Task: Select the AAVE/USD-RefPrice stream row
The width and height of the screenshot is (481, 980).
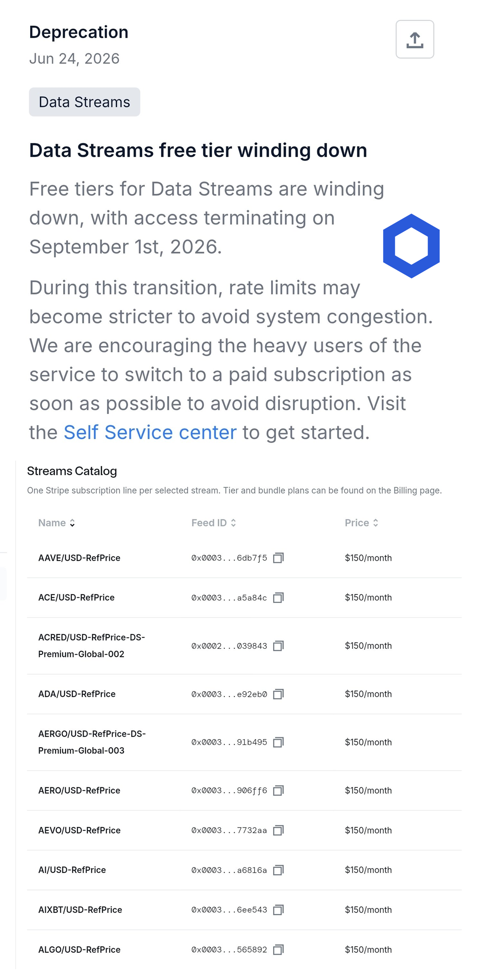Action: pyautogui.click(x=244, y=558)
